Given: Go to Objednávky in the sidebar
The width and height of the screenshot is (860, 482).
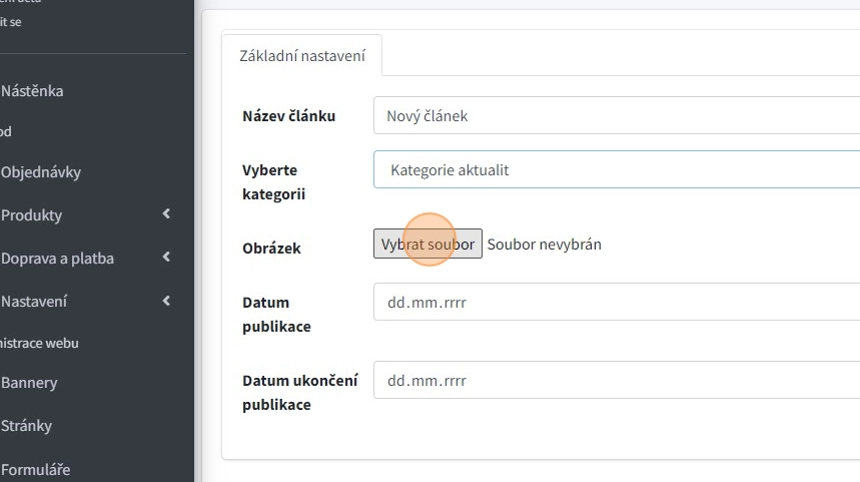Looking at the screenshot, I should pyautogui.click(x=41, y=172).
